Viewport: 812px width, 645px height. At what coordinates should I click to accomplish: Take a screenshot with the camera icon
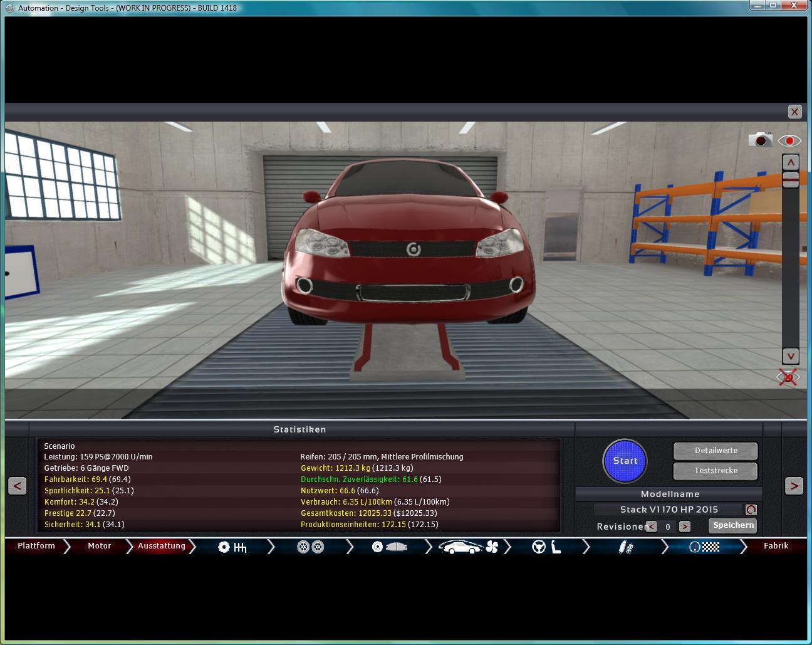[760, 140]
